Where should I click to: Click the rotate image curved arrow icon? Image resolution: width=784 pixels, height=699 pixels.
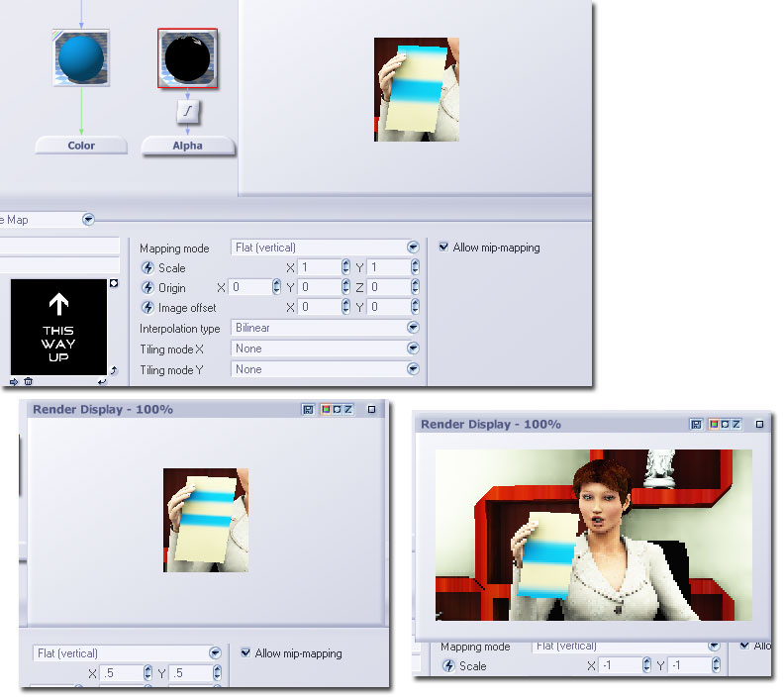coord(114,370)
